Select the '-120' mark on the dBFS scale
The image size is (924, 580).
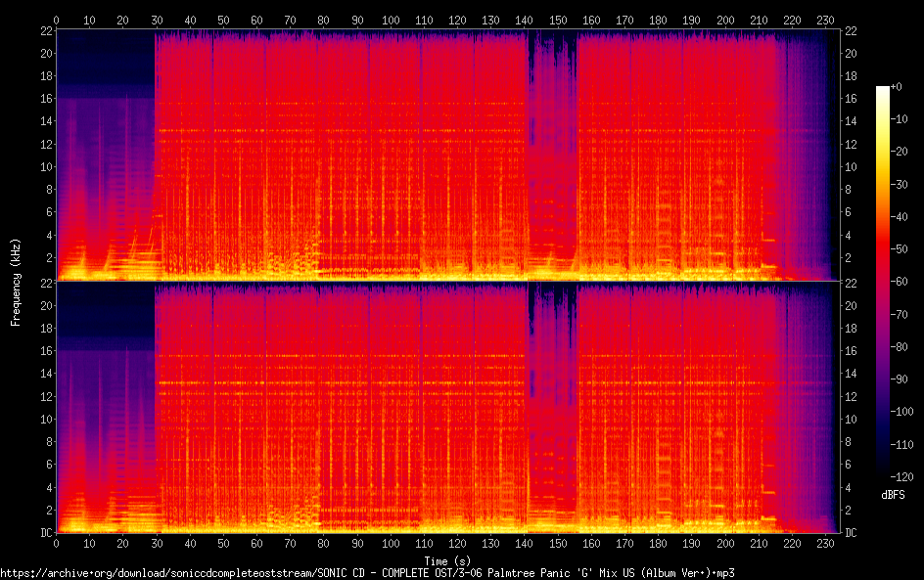coord(898,478)
